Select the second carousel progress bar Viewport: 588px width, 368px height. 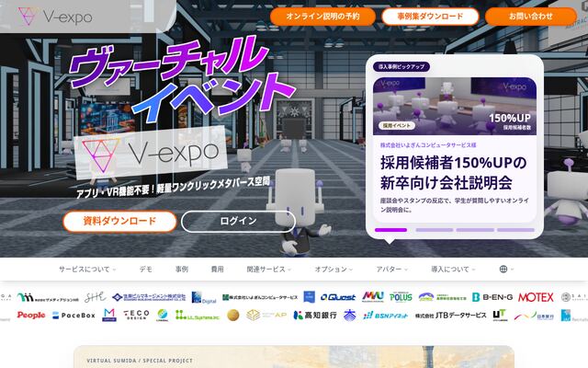435,230
